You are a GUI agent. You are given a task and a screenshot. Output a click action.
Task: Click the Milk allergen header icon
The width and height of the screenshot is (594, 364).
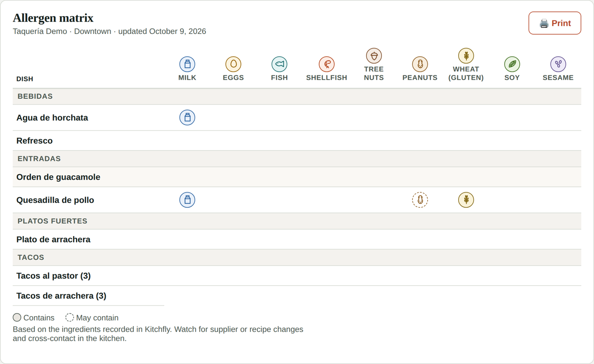point(187,64)
